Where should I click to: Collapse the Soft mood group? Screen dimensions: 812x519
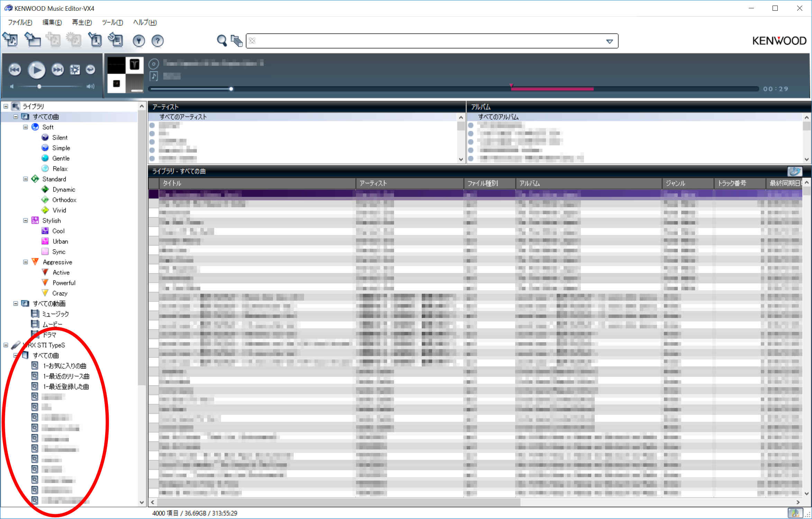(26, 127)
